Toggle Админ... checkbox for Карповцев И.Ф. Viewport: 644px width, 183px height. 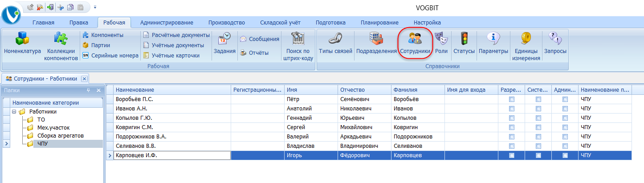point(565,155)
